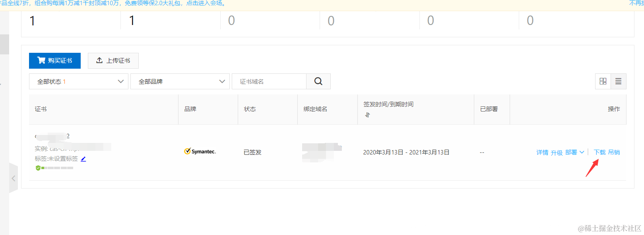Image resolution: width=644 pixels, height=235 pixels.
Task: Click the 品牌 column header
Action: [x=190, y=109]
